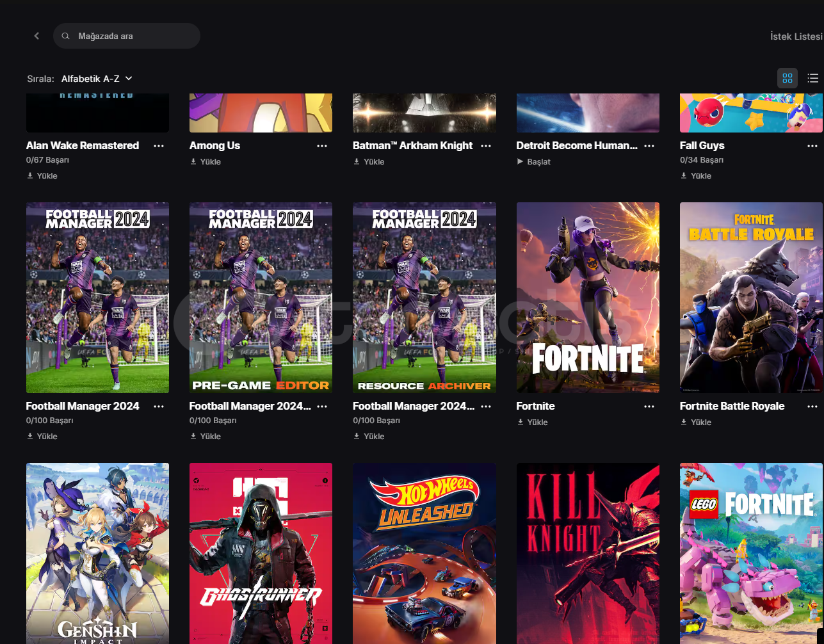This screenshot has height=644, width=824.
Task: Install Fortnite Battle Royale via Yükle
Action: (696, 423)
